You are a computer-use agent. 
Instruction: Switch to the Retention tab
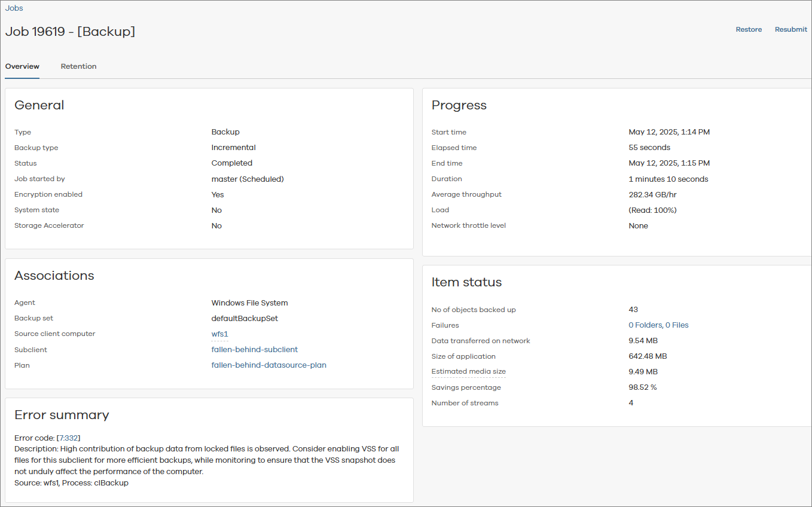78,66
